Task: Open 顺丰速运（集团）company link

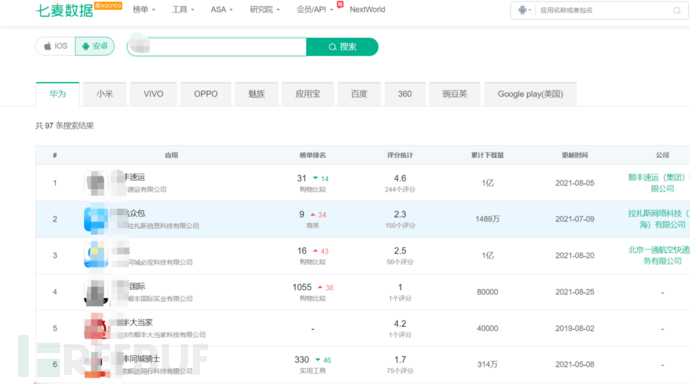Action: [659, 183]
